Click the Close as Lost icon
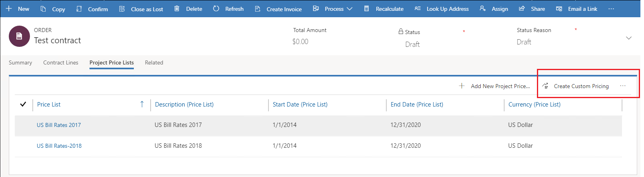Screen dimensions: 644x177 click(x=122, y=9)
